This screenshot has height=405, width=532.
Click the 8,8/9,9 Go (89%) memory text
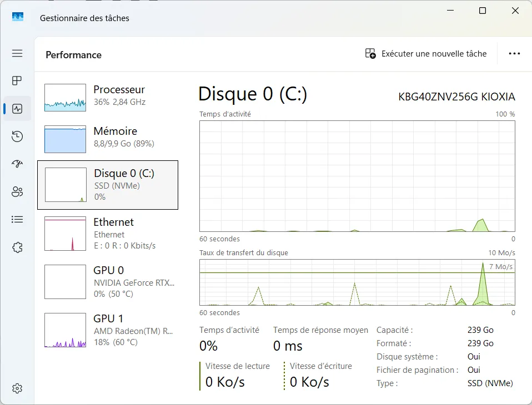point(124,144)
